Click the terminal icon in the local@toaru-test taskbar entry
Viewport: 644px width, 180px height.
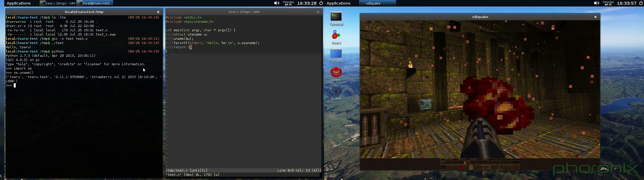click(x=80, y=3)
